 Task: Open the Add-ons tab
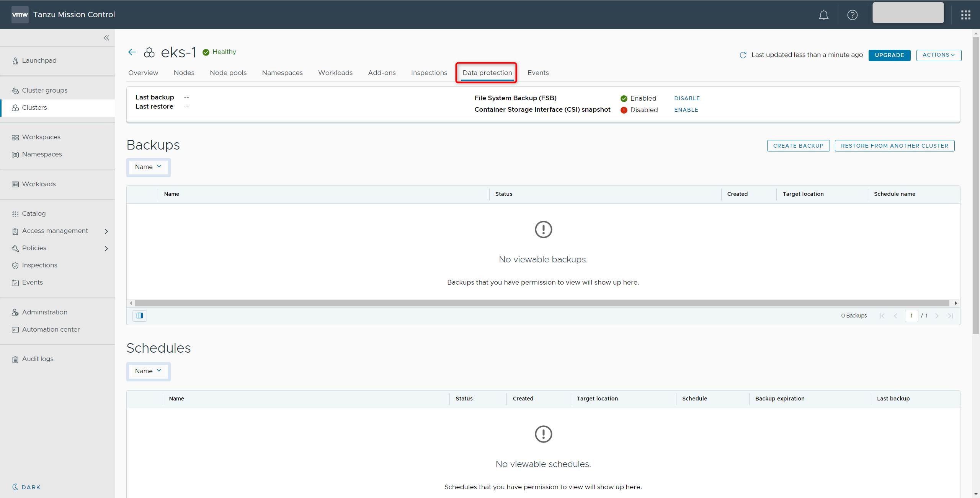(382, 73)
